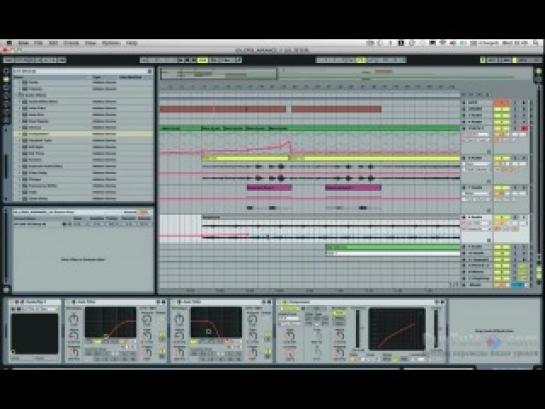Select the highlighted Live Devices browser icon
Viewport: 545px width, 409px height.
click(x=6, y=80)
